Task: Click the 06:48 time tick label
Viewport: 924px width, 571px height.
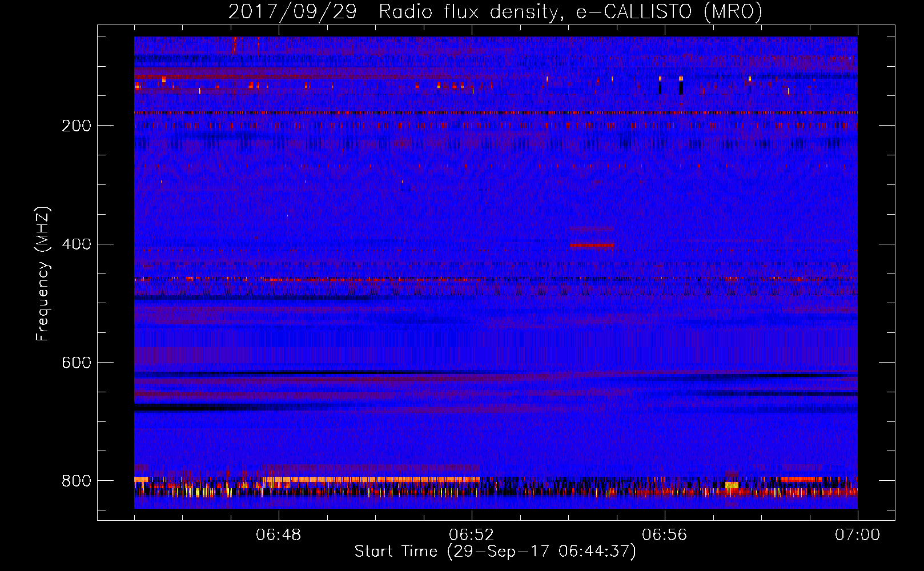Action: tap(279, 535)
